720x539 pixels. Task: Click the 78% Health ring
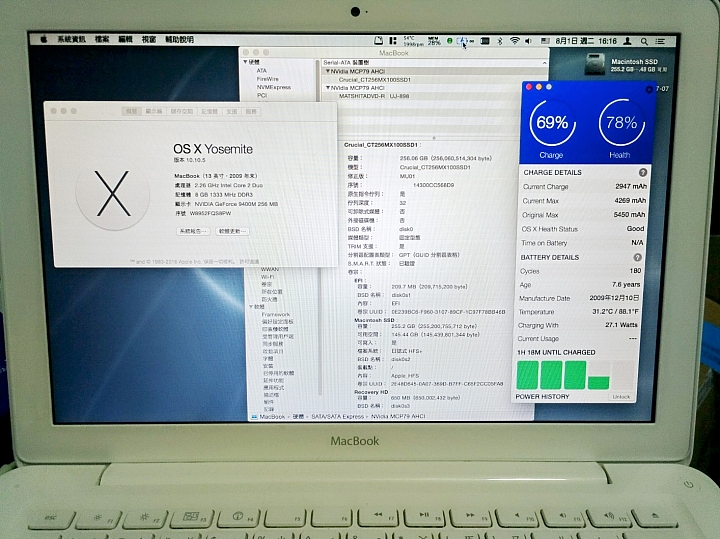point(621,123)
